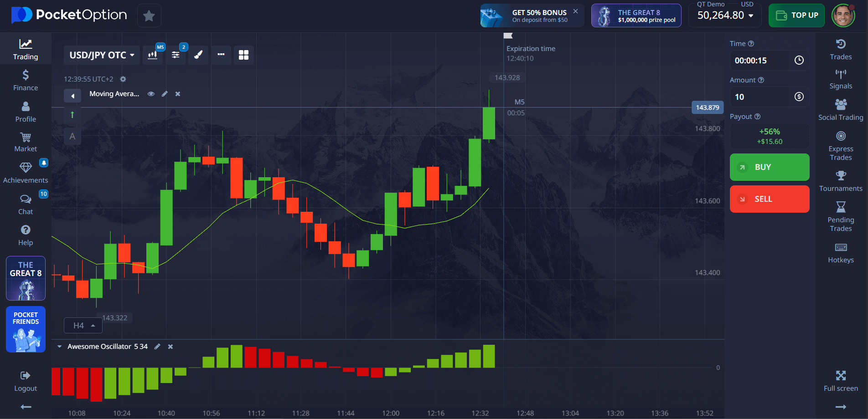Open Finance section in sidebar
The width and height of the screenshot is (868, 419).
26,80
